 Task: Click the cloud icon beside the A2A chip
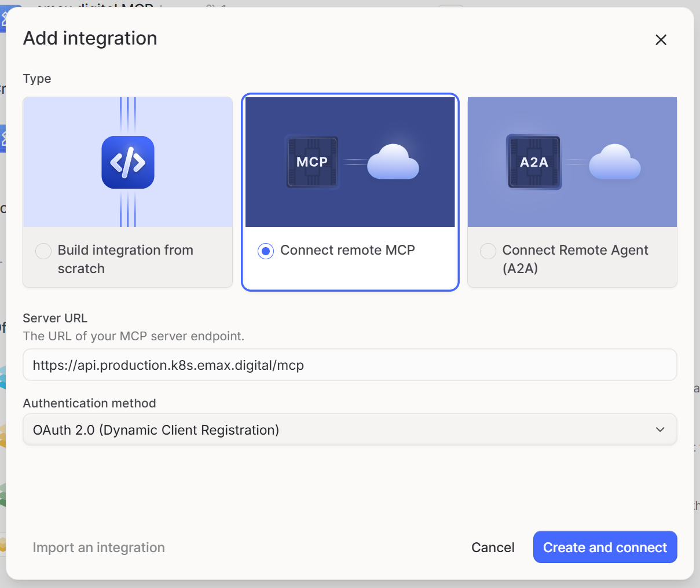(615, 161)
